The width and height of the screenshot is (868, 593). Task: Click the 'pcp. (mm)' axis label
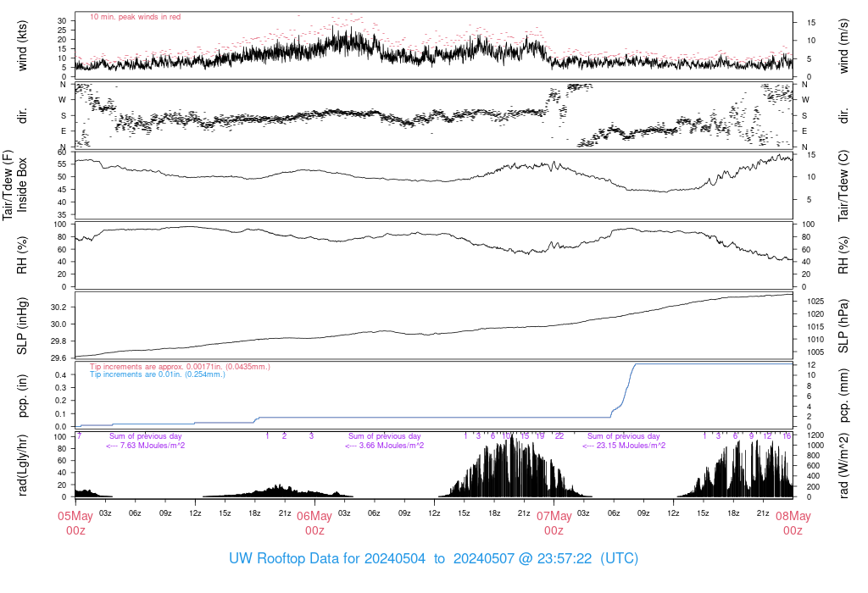[843, 396]
